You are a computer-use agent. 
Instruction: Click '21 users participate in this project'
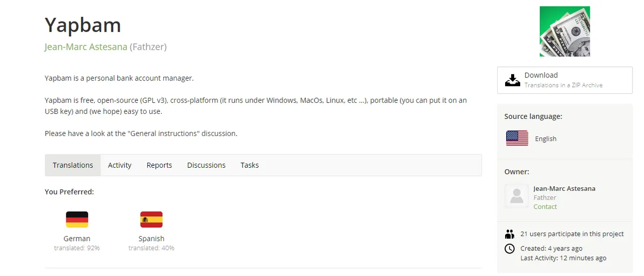[572, 234]
